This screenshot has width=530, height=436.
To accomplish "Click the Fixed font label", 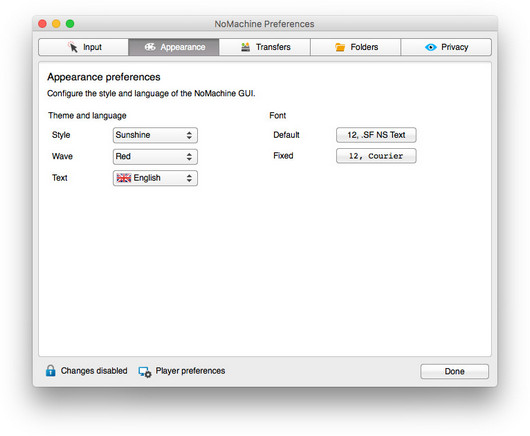I will 283,155.
